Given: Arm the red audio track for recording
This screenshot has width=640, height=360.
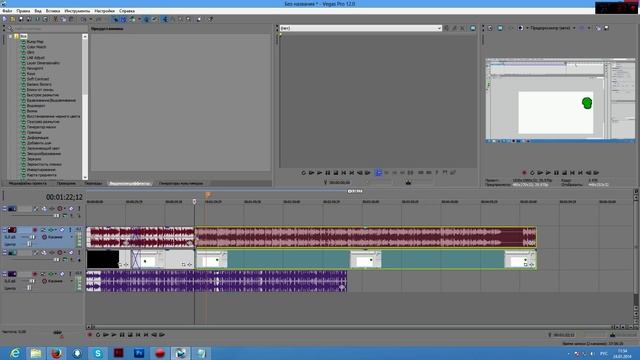Looking at the screenshot, I should (35, 230).
